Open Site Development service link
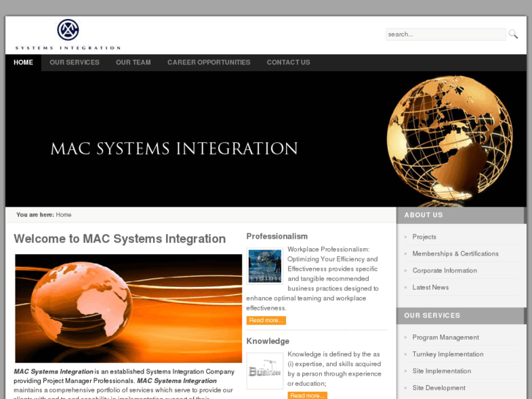The height and width of the screenshot is (399, 532). click(x=438, y=388)
